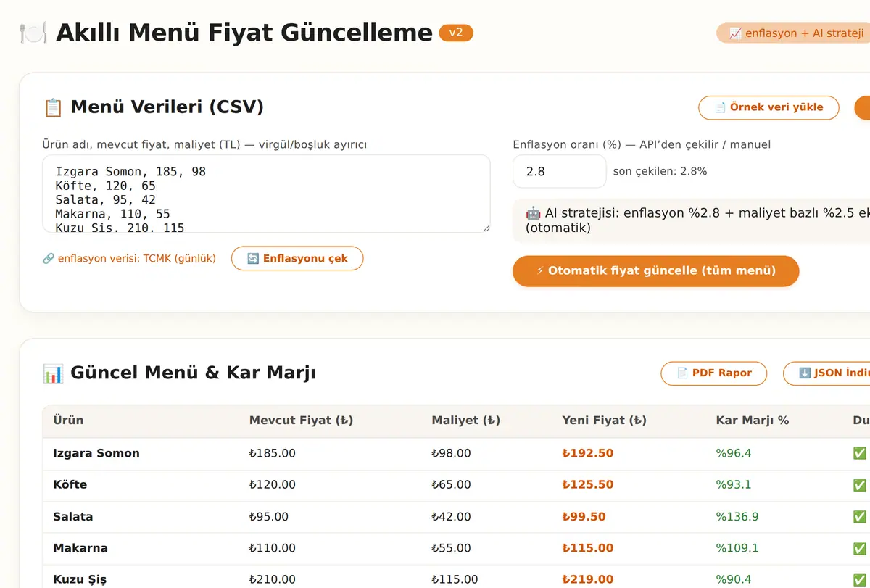The width and height of the screenshot is (870, 588).
Task: Click the robot icon in AI stratejisi note
Action: click(x=533, y=213)
